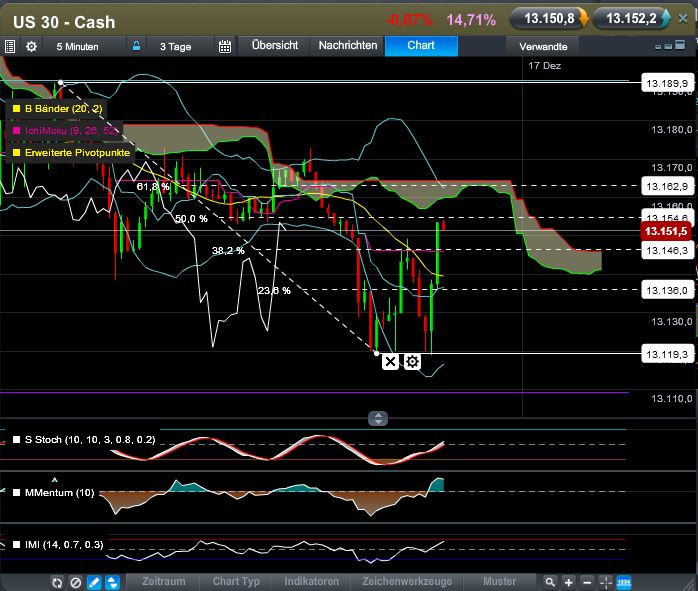Screen dimensions: 698x591
Task: Open the Verwandte tab
Action: (543, 46)
